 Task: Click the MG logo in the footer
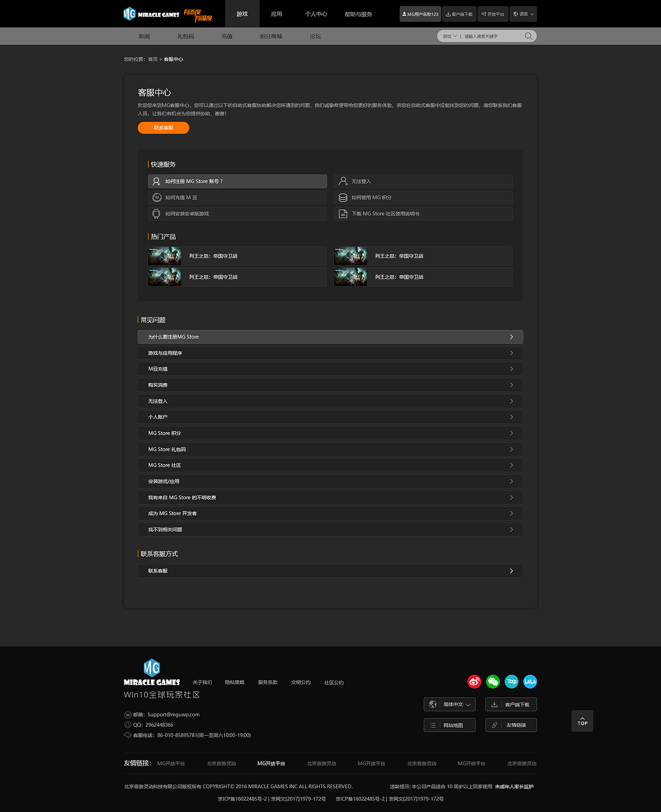[x=151, y=672]
